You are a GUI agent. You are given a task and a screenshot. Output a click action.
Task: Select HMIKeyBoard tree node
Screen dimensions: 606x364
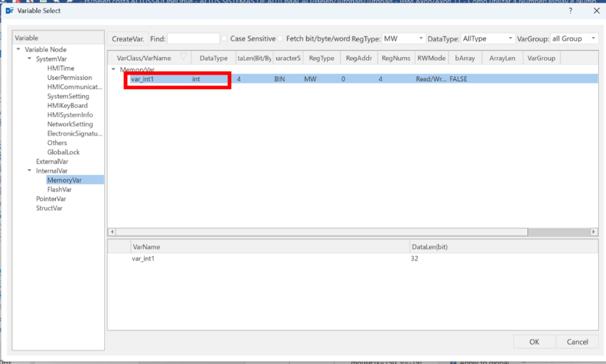[67, 105]
